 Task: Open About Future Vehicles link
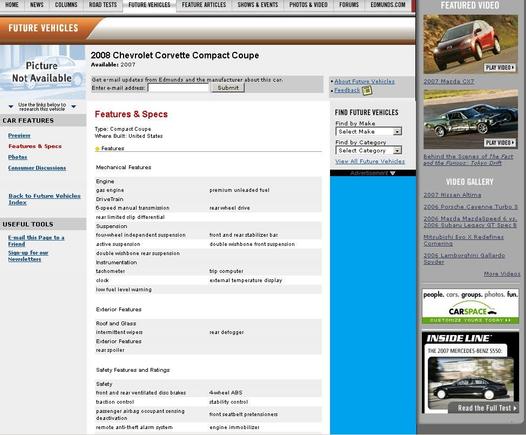(364, 81)
